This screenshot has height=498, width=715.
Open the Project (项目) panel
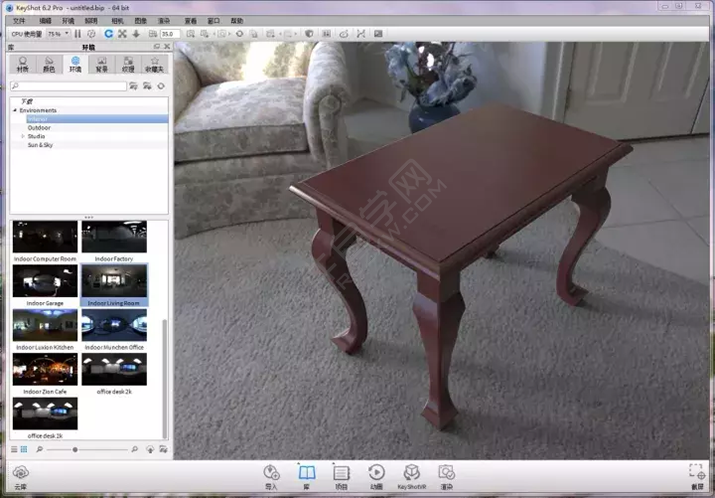point(341,473)
